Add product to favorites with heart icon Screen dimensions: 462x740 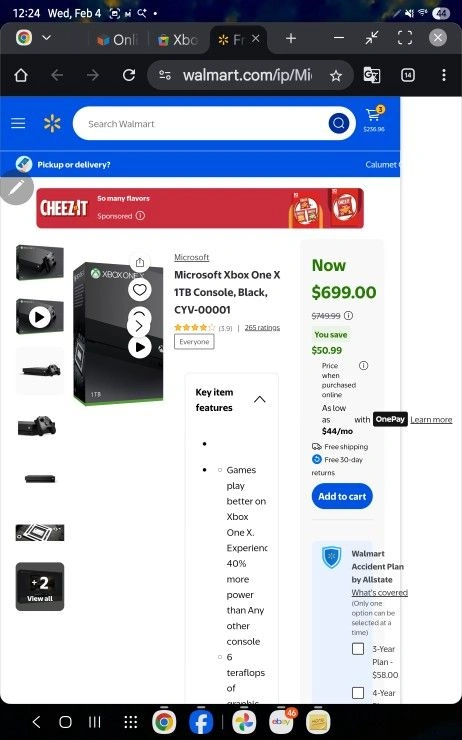[x=140, y=289]
